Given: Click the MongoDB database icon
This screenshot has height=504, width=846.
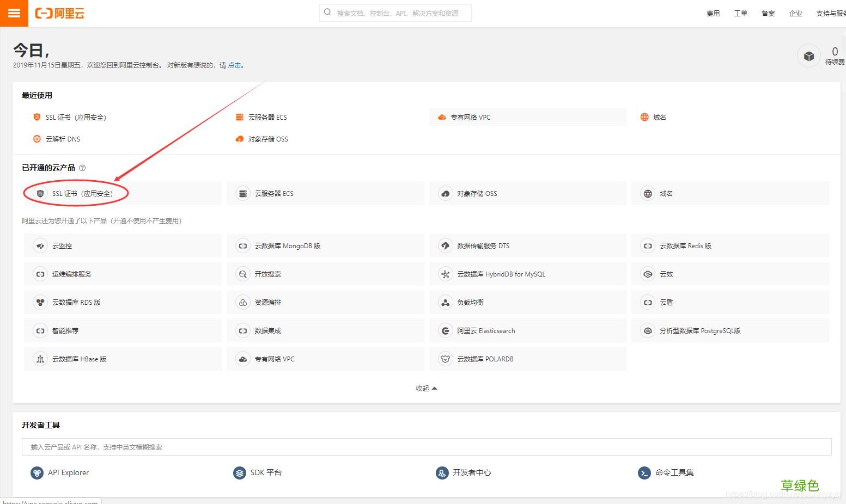Looking at the screenshot, I should point(243,245).
